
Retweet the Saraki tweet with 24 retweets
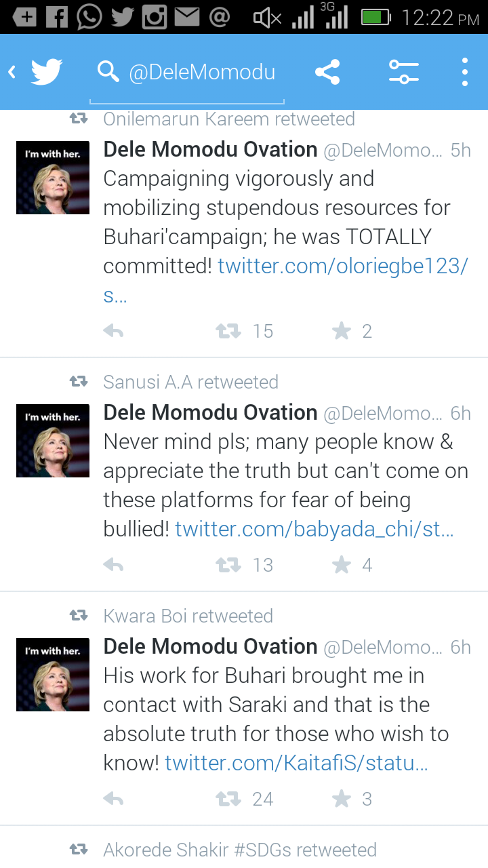[x=228, y=799]
